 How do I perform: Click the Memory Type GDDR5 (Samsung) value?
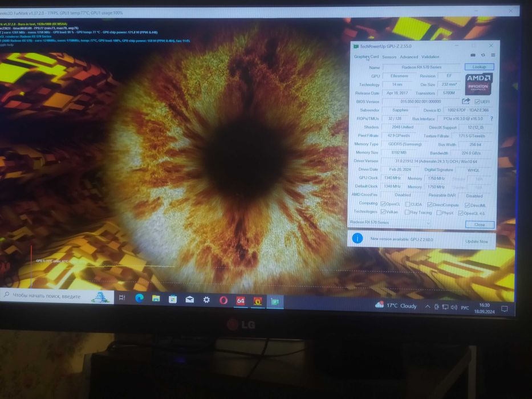(405, 144)
